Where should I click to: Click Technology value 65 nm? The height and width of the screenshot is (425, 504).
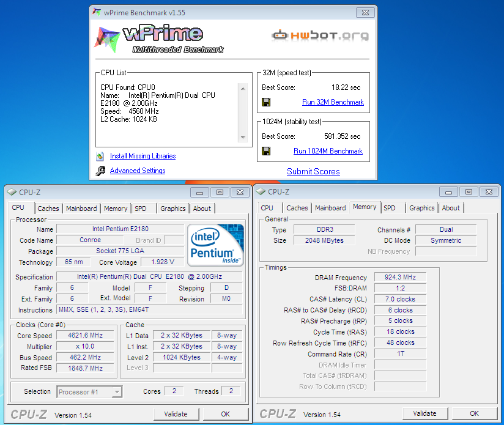pyautogui.click(x=73, y=262)
